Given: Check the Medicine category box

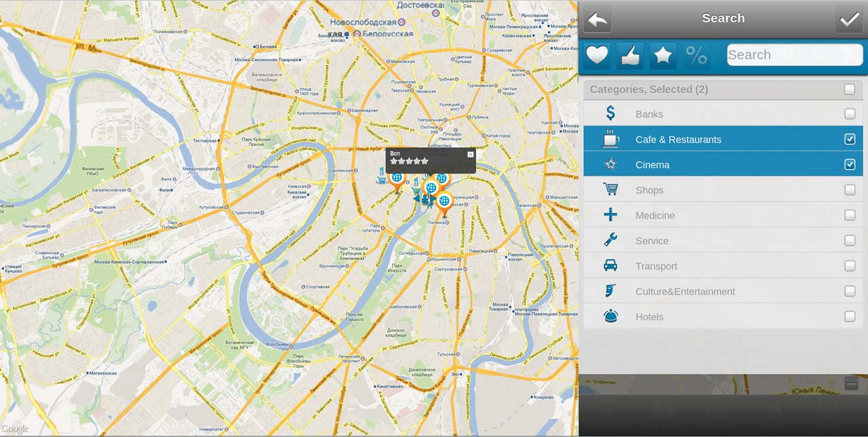Looking at the screenshot, I should tap(850, 215).
